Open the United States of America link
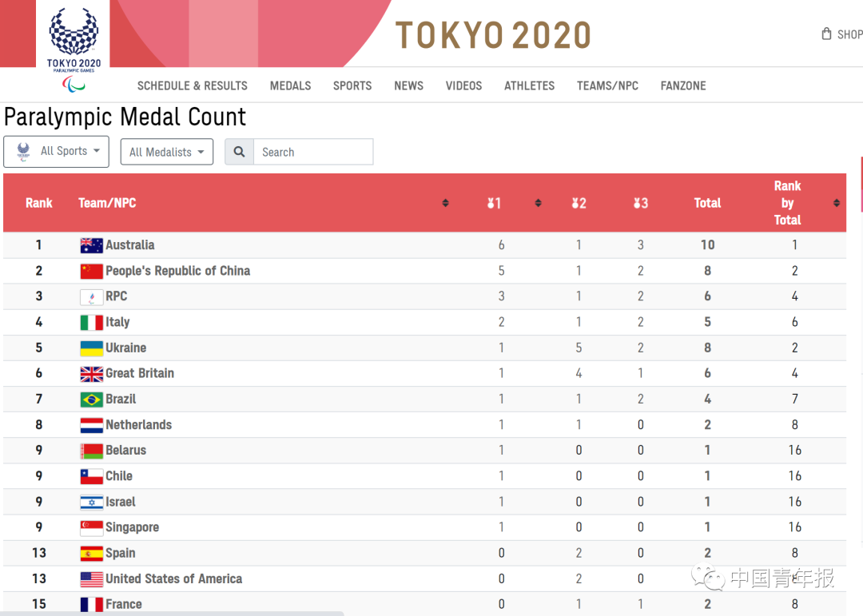The height and width of the screenshot is (616, 863). [174, 578]
